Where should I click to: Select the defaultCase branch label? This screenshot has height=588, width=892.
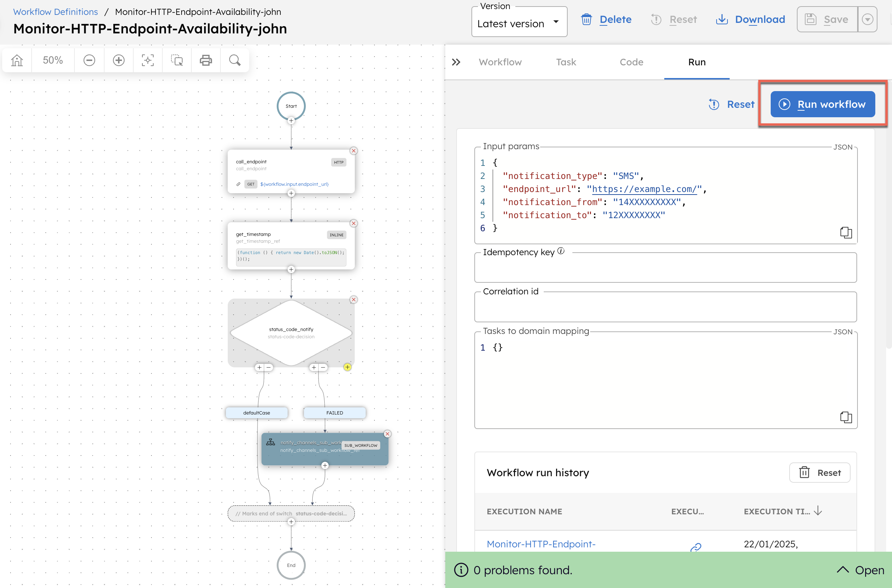[x=257, y=413]
